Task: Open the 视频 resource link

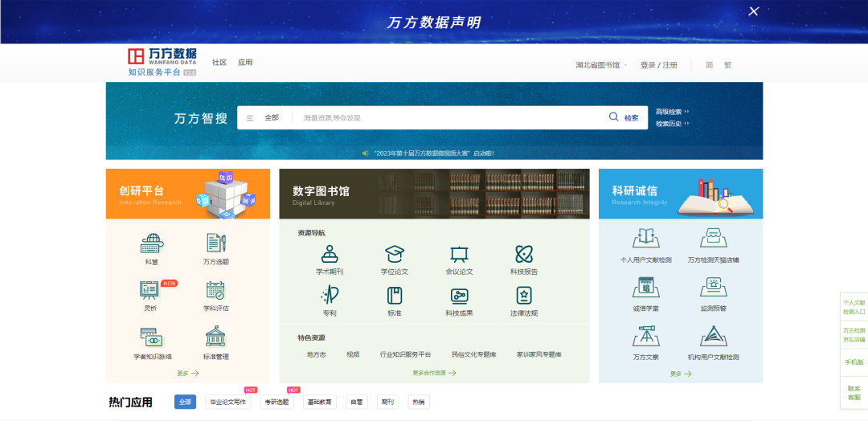Action: point(353,354)
